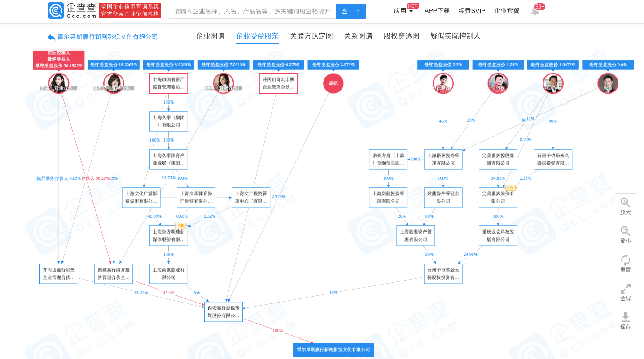This screenshot has height=359, width=644.
Task: Click the Qcc.com logo icon
Action: click(56, 11)
